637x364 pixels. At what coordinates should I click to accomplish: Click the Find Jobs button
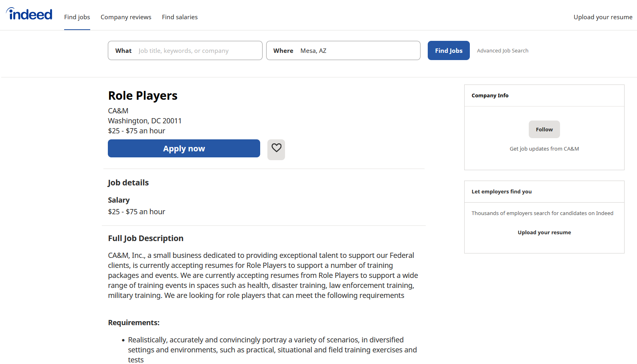tap(449, 50)
